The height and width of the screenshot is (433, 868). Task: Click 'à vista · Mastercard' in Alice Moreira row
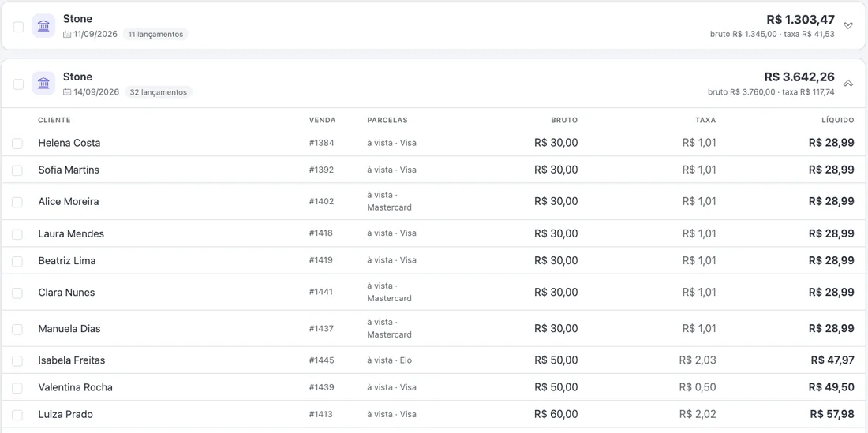(x=390, y=201)
